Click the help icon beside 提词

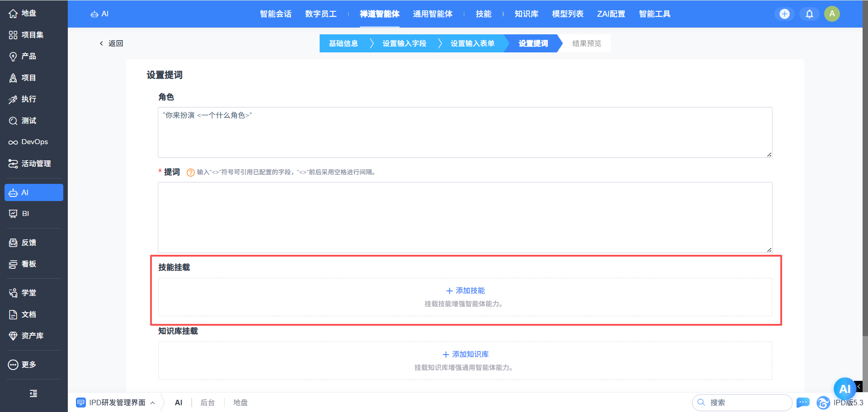point(191,173)
